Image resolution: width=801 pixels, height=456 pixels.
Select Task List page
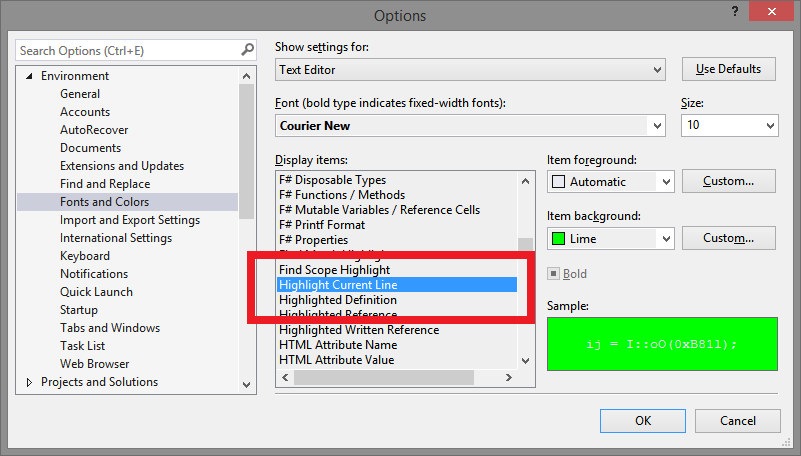[x=82, y=346]
